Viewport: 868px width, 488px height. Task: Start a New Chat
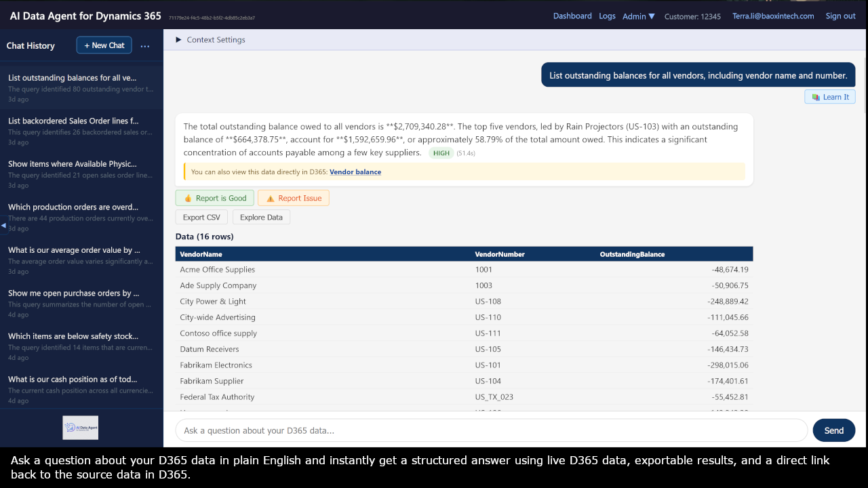point(104,45)
